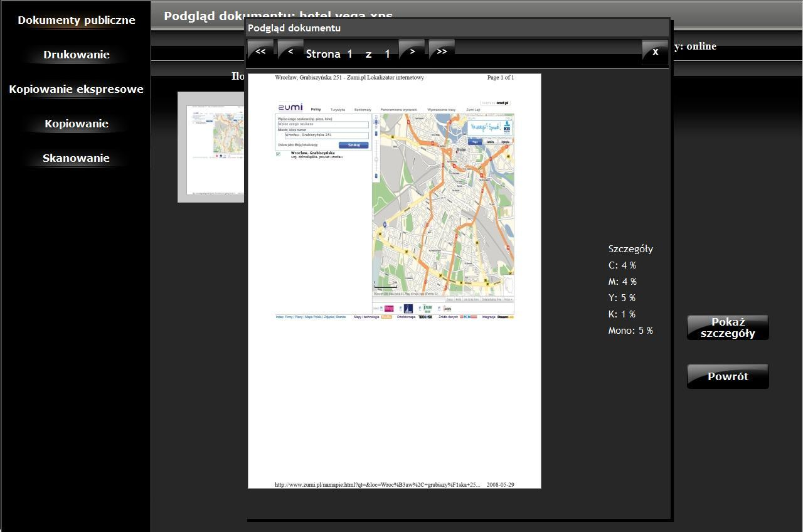
Task: Click the 'M: 4 %' value
Action: [622, 282]
